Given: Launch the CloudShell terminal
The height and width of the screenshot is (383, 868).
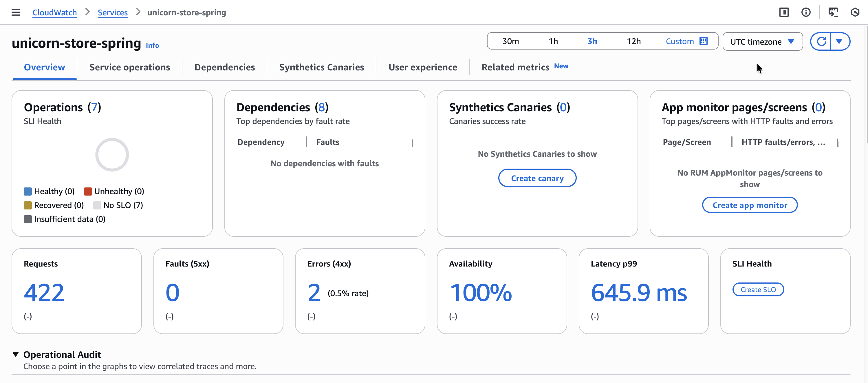Looking at the screenshot, I should click(833, 12).
